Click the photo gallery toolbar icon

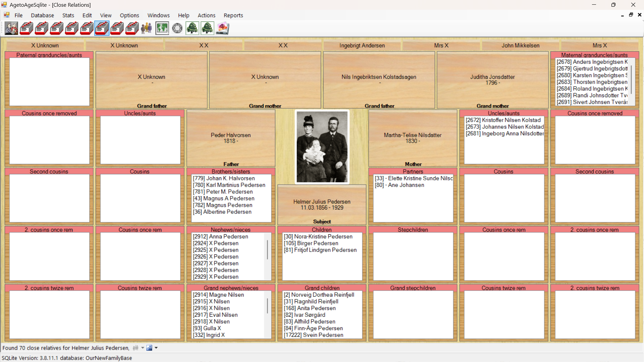(x=223, y=28)
